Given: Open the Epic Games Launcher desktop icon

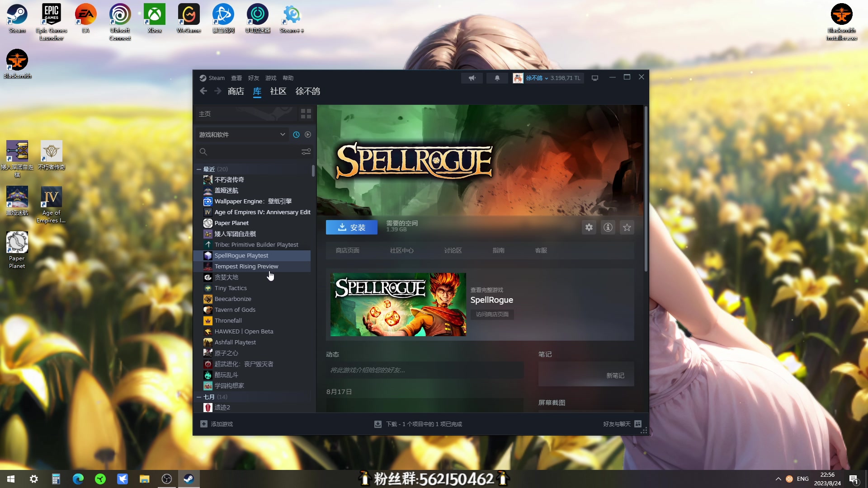Looking at the screenshot, I should coord(51,22).
